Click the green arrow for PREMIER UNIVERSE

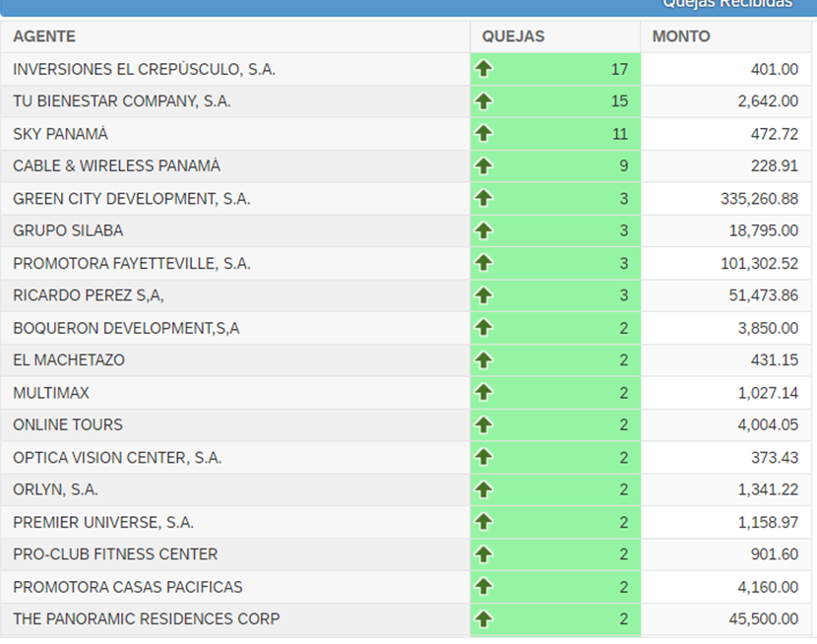(x=484, y=522)
